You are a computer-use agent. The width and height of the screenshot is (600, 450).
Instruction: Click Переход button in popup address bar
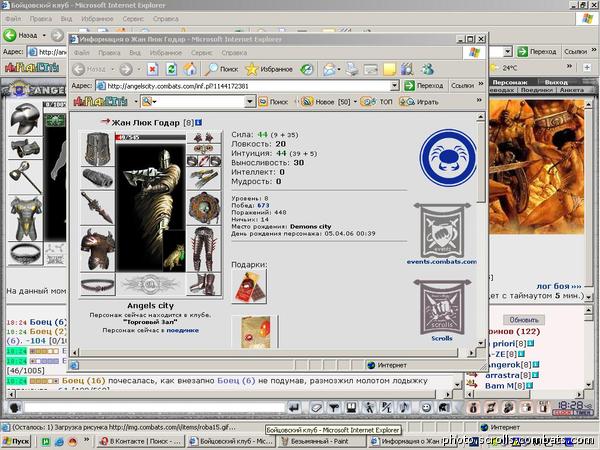tap(424, 86)
